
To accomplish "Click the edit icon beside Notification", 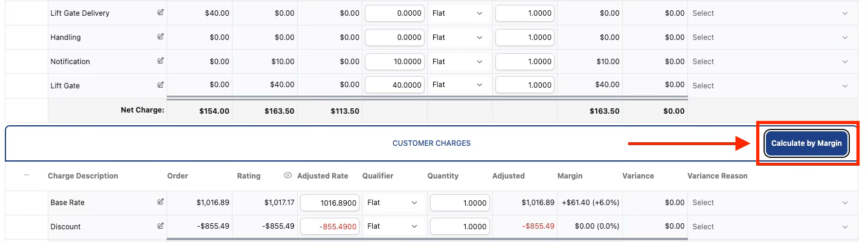I will [x=161, y=61].
